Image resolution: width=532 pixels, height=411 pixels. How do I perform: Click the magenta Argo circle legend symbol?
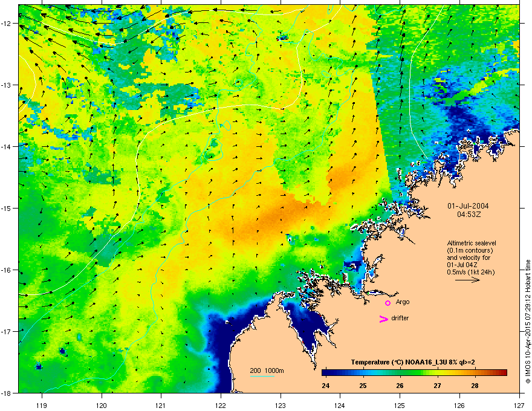coord(388,303)
